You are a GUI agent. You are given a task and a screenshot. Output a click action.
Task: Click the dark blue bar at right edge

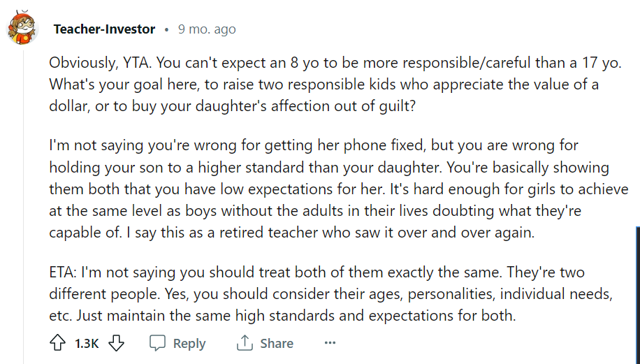pyautogui.click(x=638, y=295)
